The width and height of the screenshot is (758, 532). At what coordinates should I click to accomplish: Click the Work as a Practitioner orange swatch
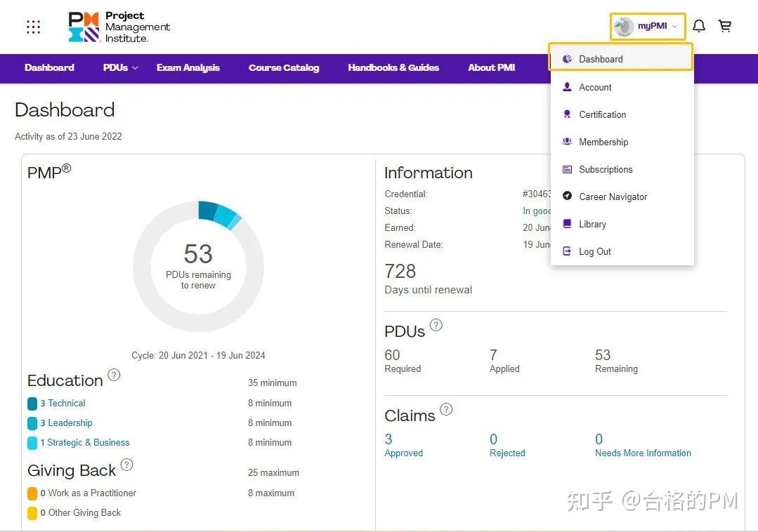coord(32,494)
